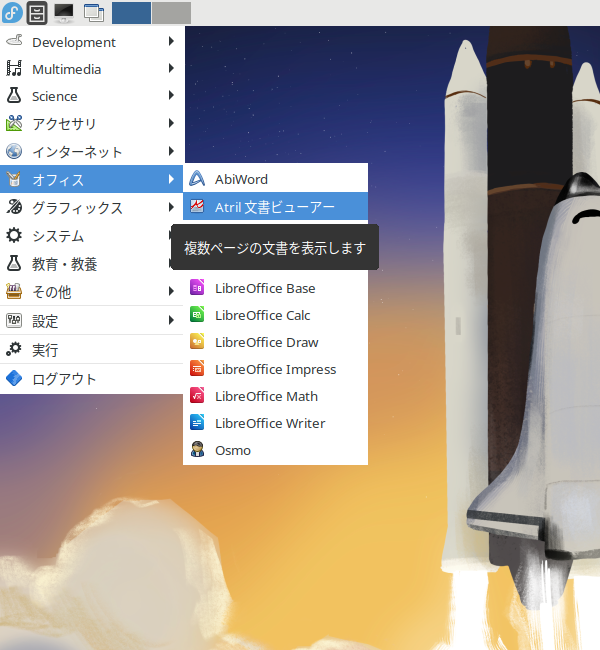Click the ログアウト blue diamond icon
600x650 pixels.
click(14, 378)
